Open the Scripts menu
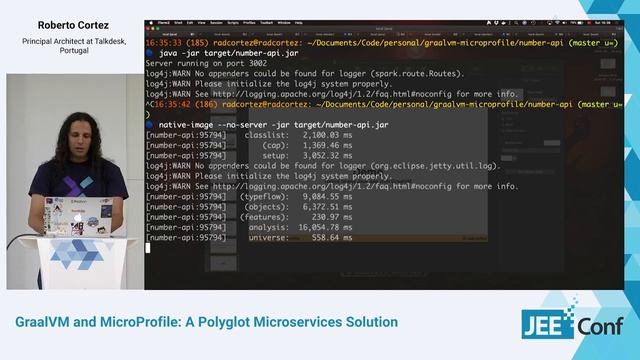Image resolution: width=640 pixels, height=360 pixels. (x=233, y=23)
